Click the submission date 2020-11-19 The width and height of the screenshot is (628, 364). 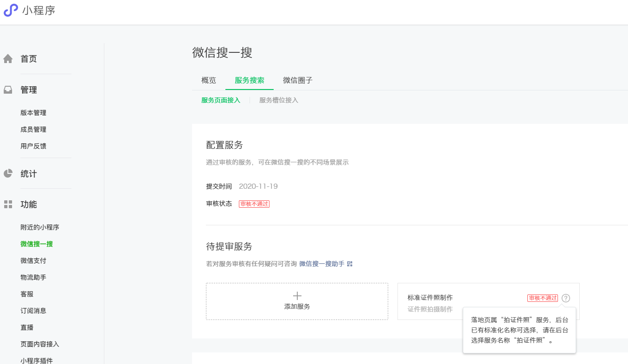point(258,186)
